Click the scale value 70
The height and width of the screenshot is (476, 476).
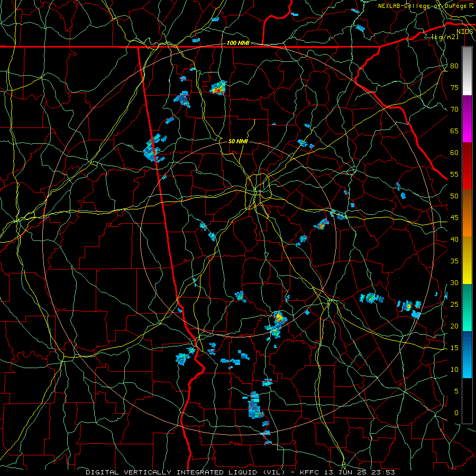[x=454, y=109]
